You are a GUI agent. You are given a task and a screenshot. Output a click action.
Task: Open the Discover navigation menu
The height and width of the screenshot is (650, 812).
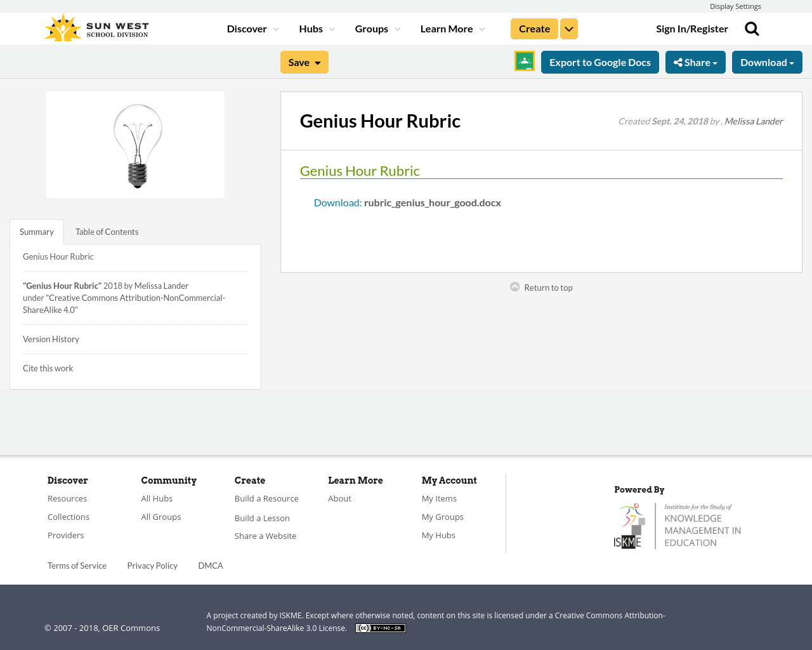click(x=247, y=28)
